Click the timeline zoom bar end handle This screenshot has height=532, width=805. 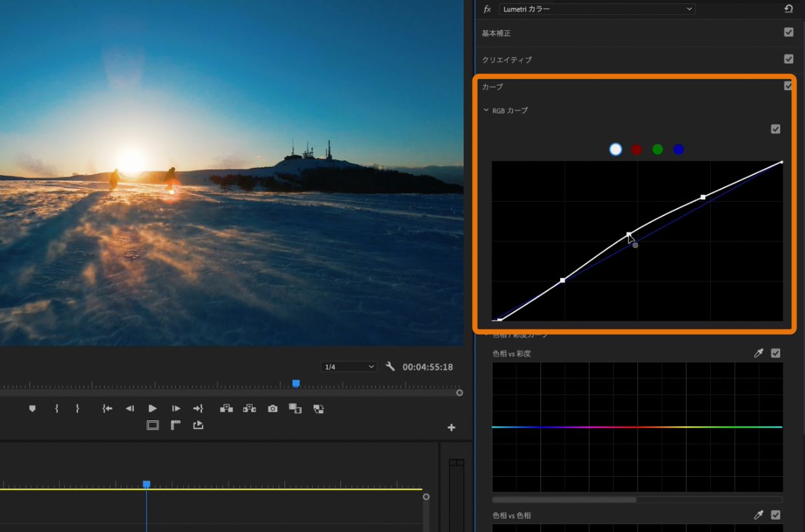click(x=426, y=497)
